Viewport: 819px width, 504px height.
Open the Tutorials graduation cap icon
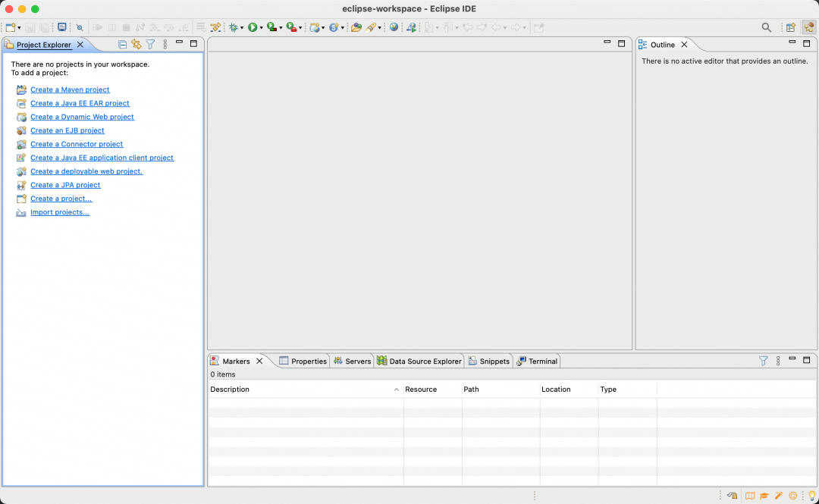click(764, 496)
